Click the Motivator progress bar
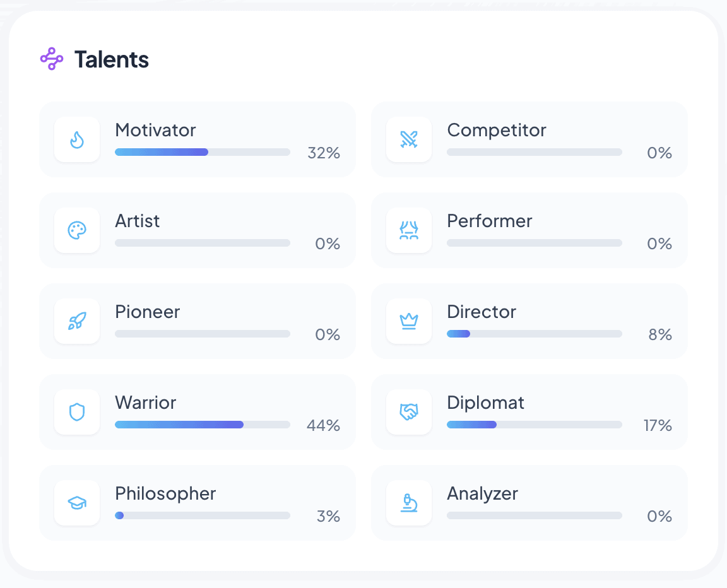 point(202,152)
